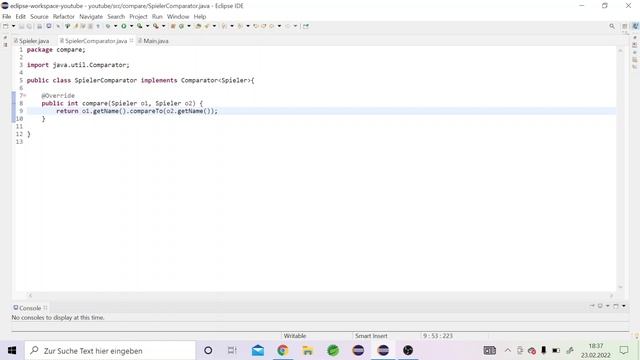
Task: Click the Smart Insert status field
Action: [x=371, y=336]
